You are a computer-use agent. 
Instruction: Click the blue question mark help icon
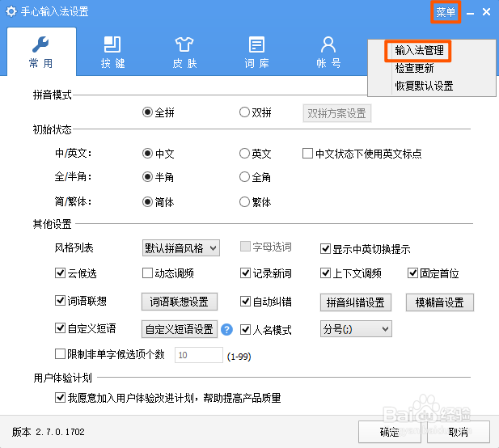point(227,329)
